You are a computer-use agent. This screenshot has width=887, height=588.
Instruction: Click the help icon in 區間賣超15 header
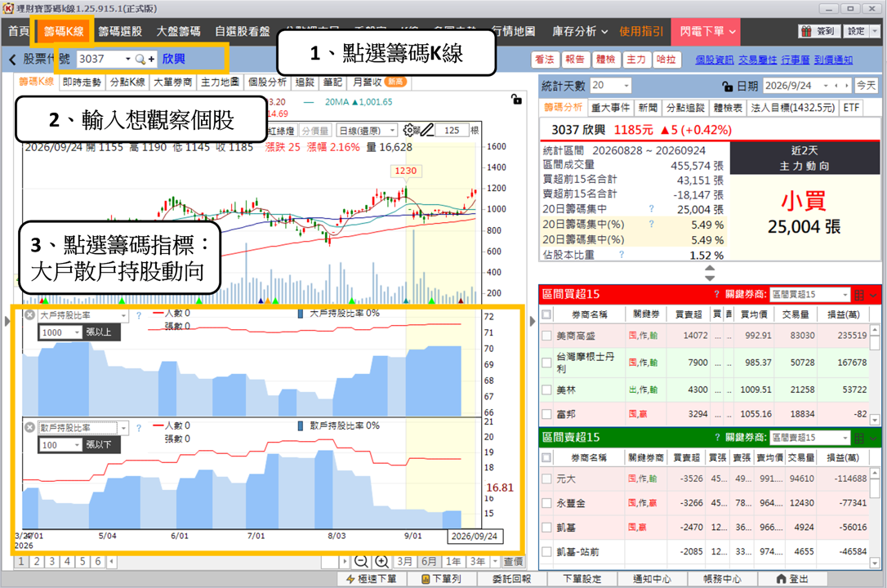tap(717, 437)
